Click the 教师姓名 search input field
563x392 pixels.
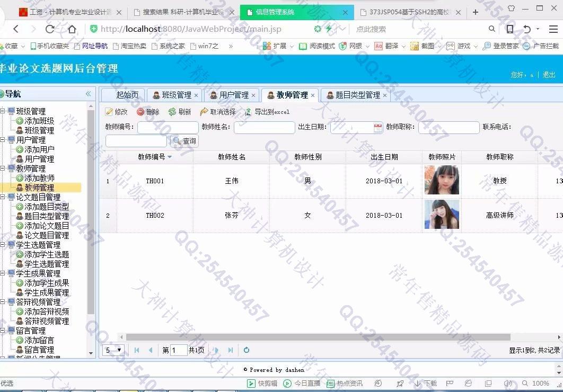264,128
